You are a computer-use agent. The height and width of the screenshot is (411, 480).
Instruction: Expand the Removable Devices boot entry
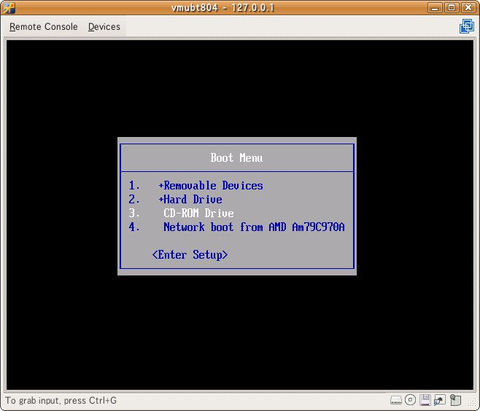[x=211, y=185]
